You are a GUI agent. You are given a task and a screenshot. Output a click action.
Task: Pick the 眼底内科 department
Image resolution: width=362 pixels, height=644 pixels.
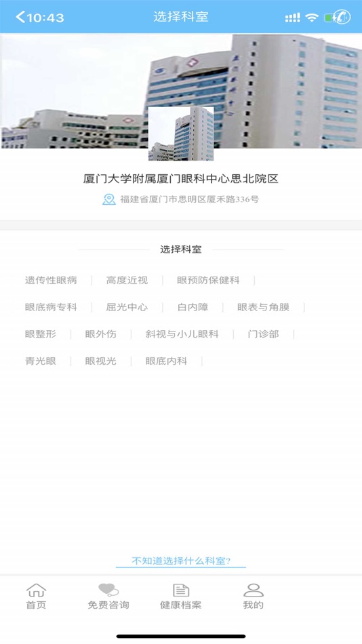[166, 361]
